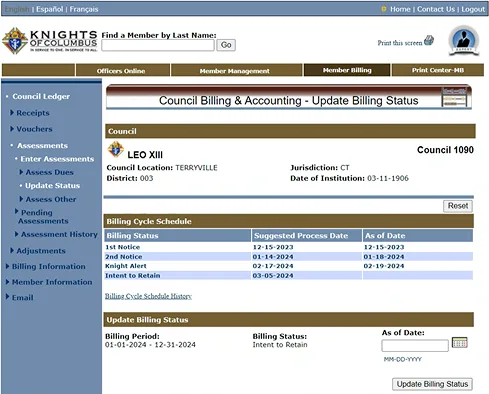The height and width of the screenshot is (394, 489).
Task: Click the As of Date value 02-19-2024
Action: (x=384, y=266)
